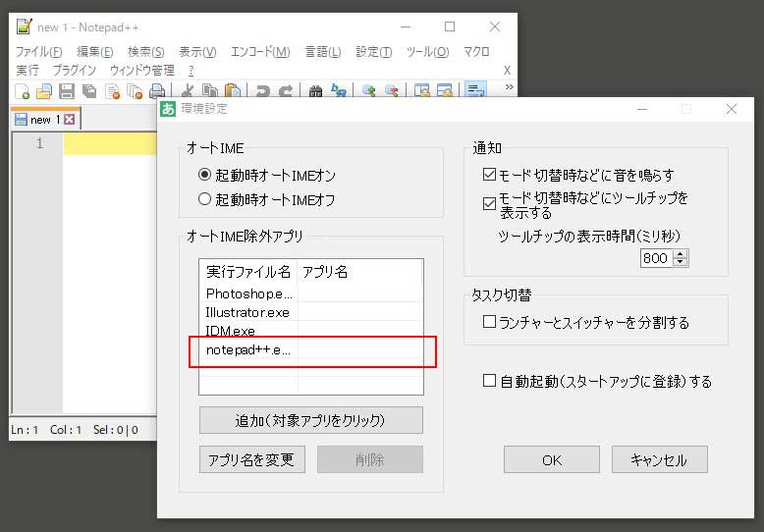Open the 編集(E) menu
Screen dimensions: 764x532
click(95, 52)
